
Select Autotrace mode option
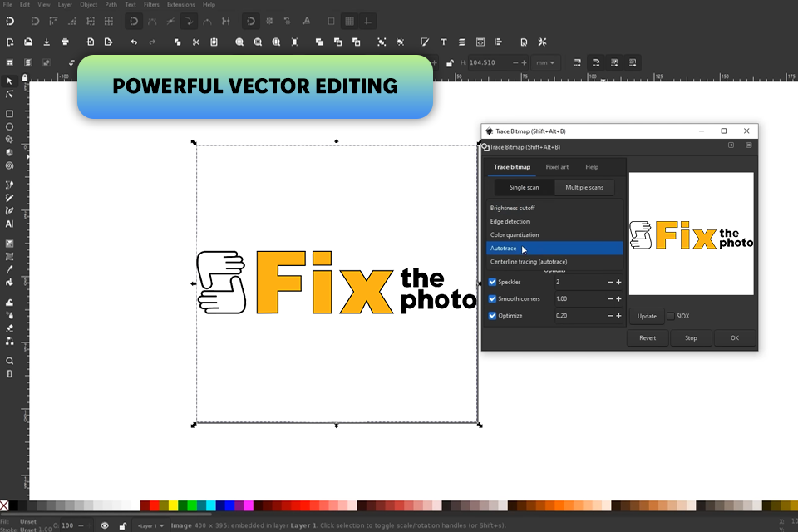(554, 248)
